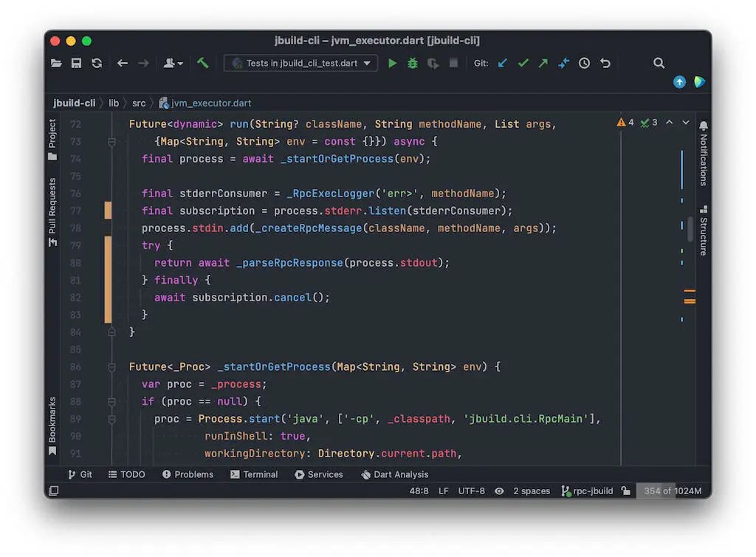Build project with the green hammer icon
Image resolution: width=756 pixels, height=557 pixels.
(202, 63)
